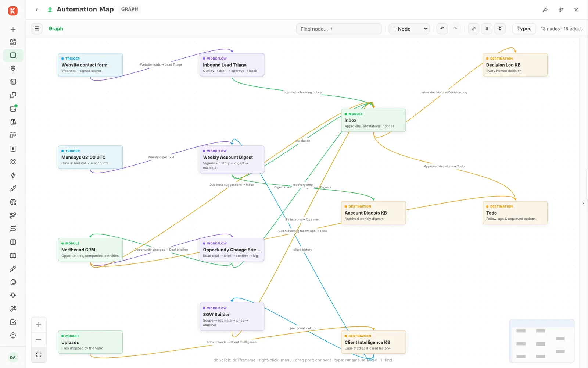The height and width of the screenshot is (368, 588).
Task: Open the contacts address book sidebar icon
Action: point(13,82)
